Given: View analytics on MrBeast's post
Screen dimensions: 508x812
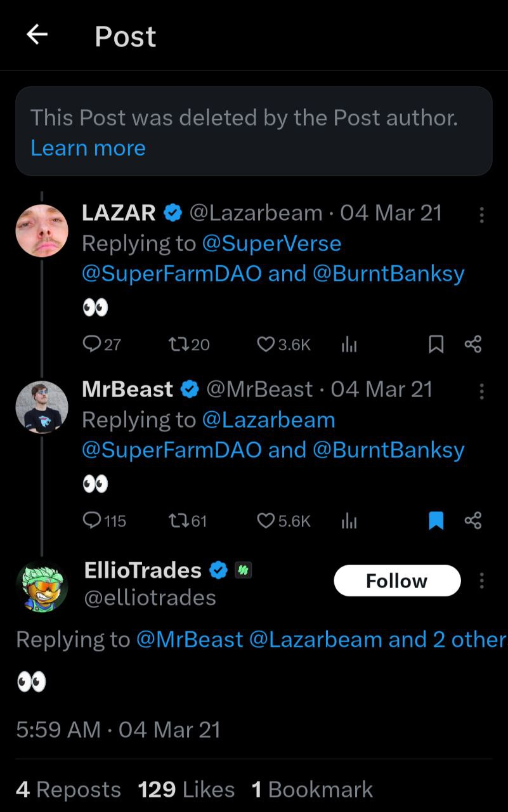Looking at the screenshot, I should tap(349, 521).
